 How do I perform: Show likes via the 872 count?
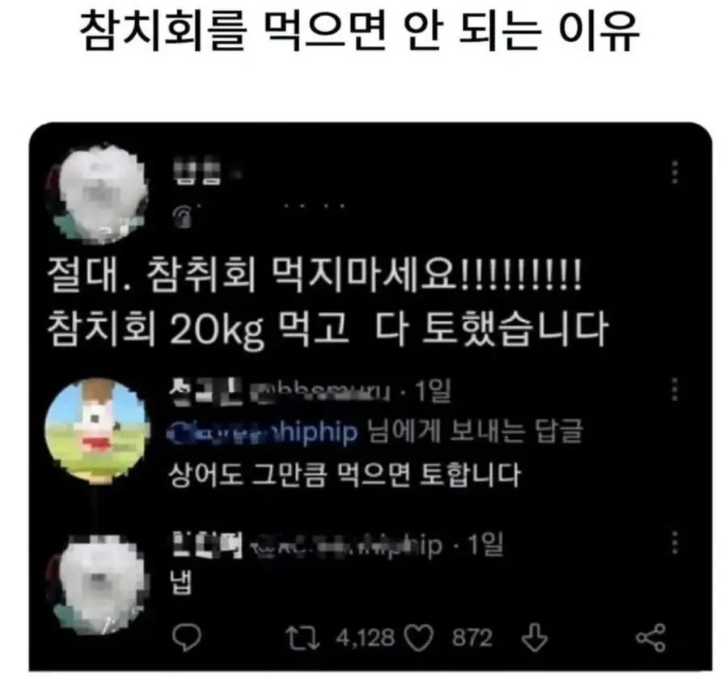tap(472, 638)
